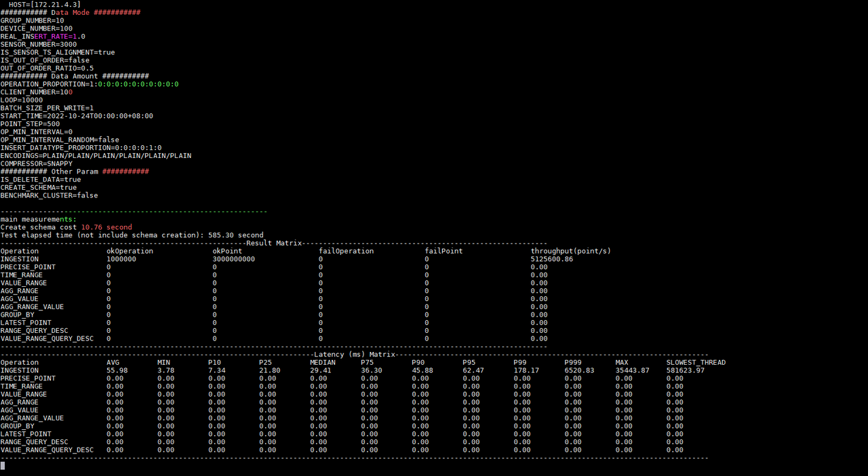Click the START_TIME timestamp line
Screen dimensions: 868x476
[76, 116]
